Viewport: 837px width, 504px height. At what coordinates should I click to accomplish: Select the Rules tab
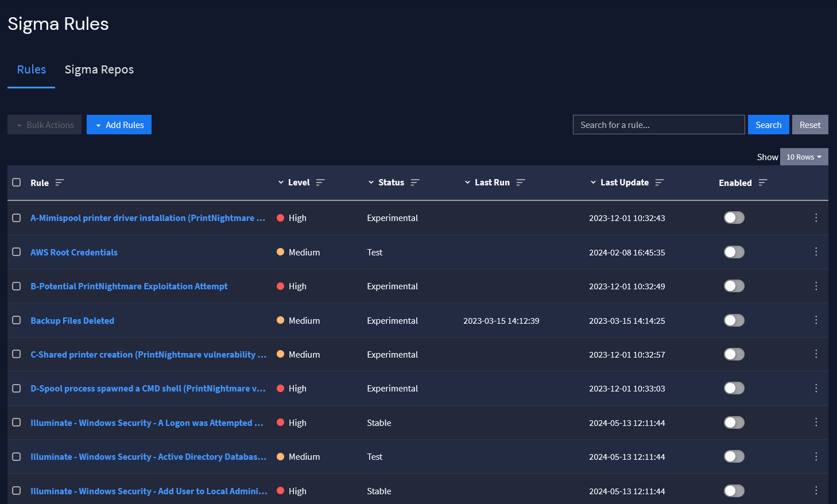pyautogui.click(x=32, y=69)
